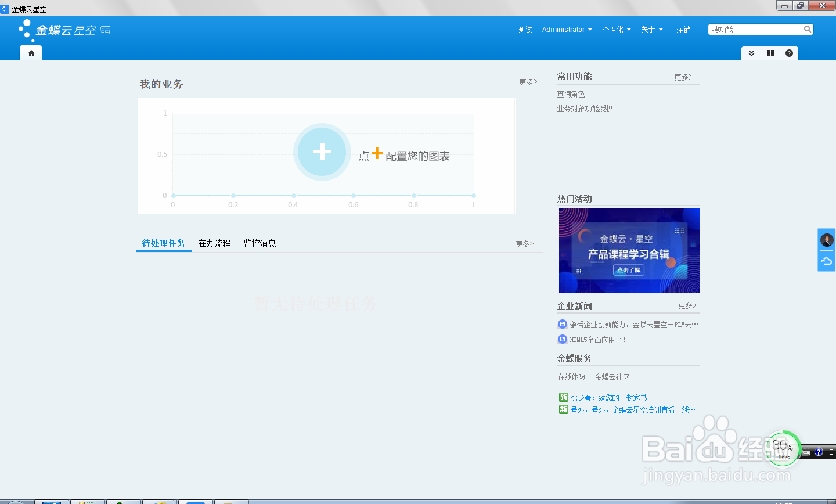Open the 查询角色 shortcut

[571, 94]
